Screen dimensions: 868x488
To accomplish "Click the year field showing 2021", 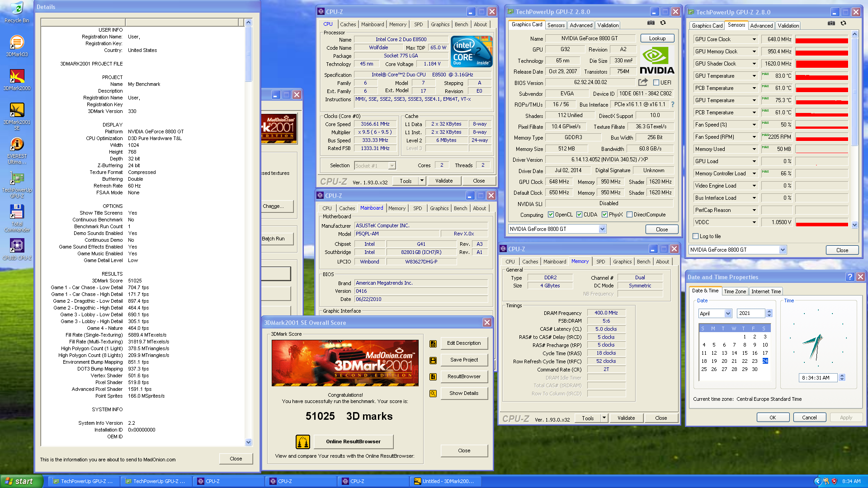I will (x=751, y=314).
